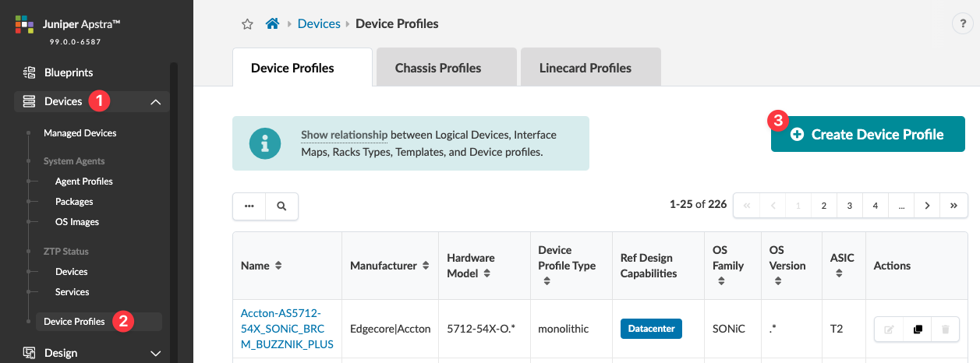980x363 pixels.
Task: Click the favorite star icon in breadcrumb
Action: 247,24
